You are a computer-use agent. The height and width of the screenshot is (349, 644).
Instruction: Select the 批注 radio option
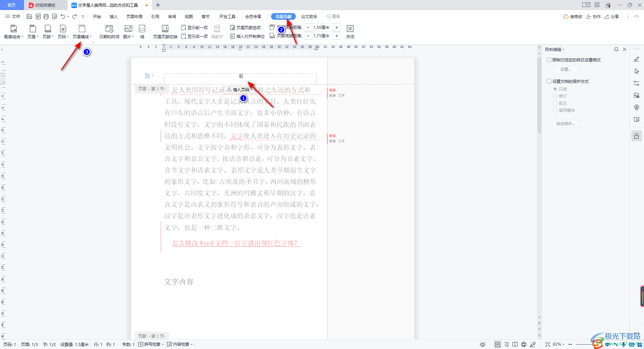[555, 103]
